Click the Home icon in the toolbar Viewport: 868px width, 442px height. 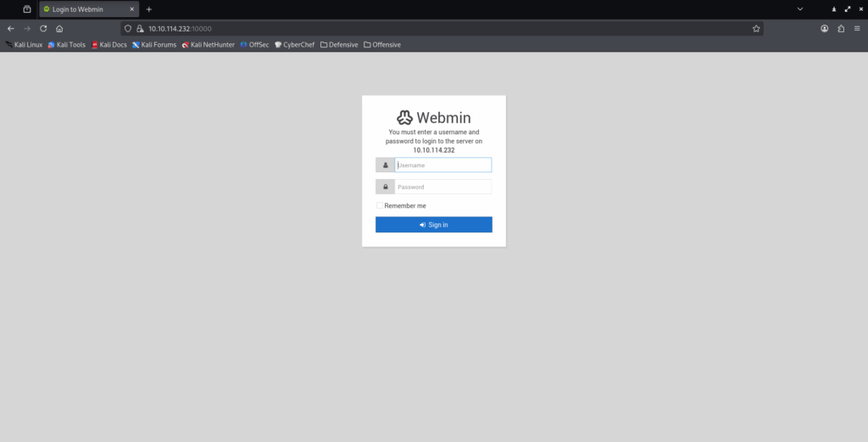click(59, 28)
